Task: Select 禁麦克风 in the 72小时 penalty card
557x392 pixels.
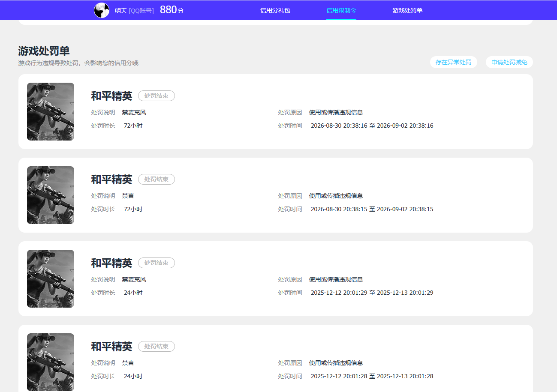Action: click(x=134, y=112)
